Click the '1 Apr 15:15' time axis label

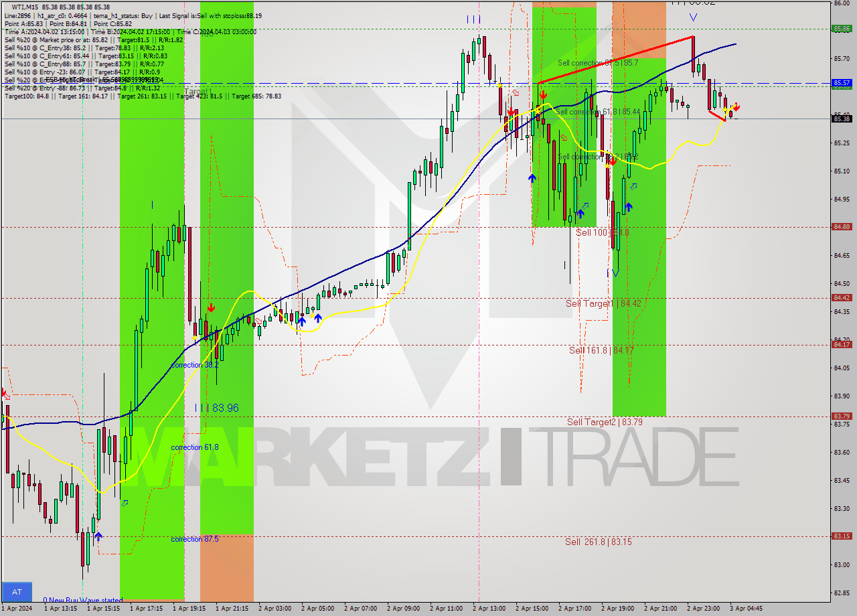tap(102, 609)
